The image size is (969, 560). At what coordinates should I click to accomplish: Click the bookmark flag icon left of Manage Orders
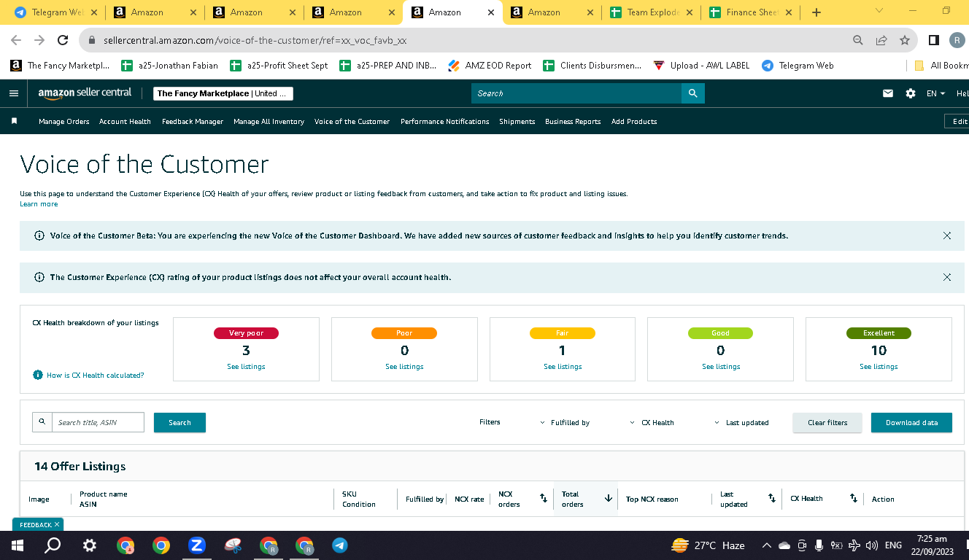pos(14,121)
